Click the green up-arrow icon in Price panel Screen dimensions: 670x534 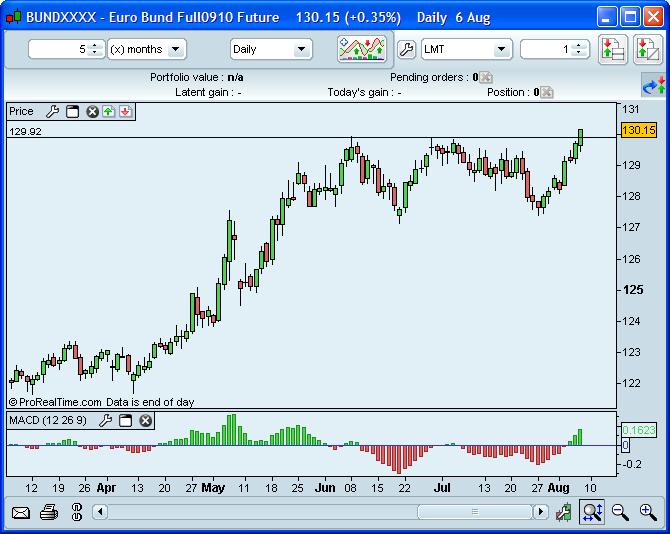109,112
